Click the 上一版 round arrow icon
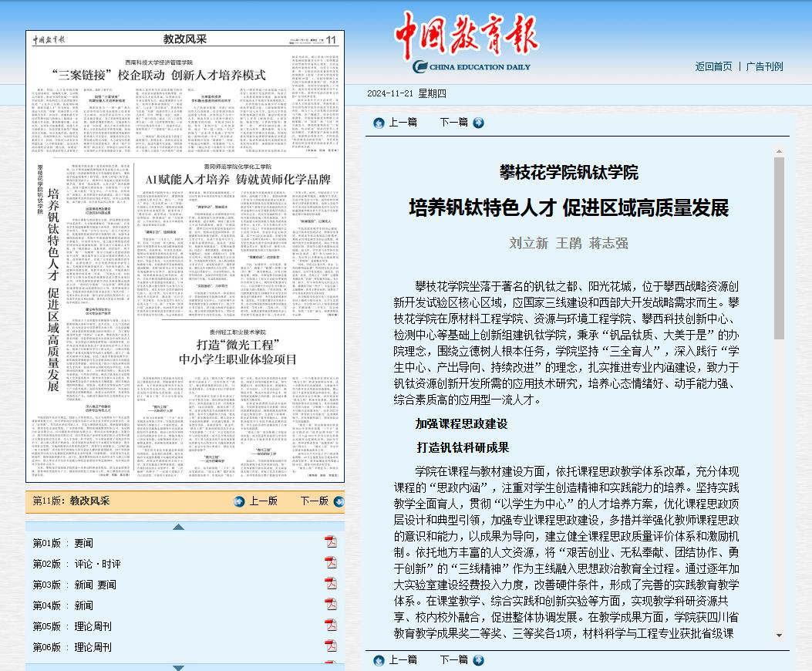The width and height of the screenshot is (812, 671). pos(240,501)
